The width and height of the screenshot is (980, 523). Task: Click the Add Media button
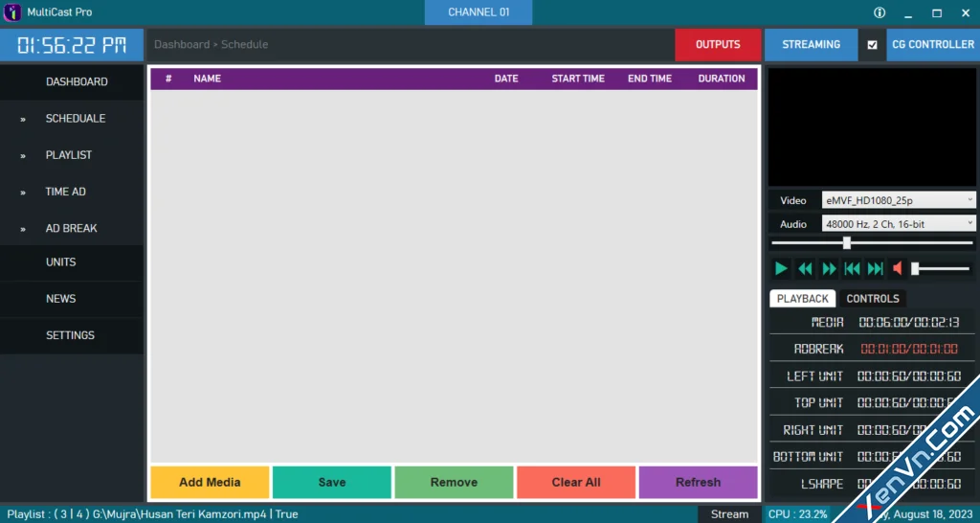point(210,483)
